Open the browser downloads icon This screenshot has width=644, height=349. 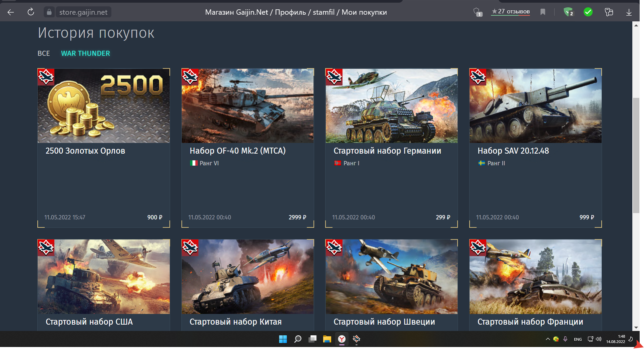[629, 12]
